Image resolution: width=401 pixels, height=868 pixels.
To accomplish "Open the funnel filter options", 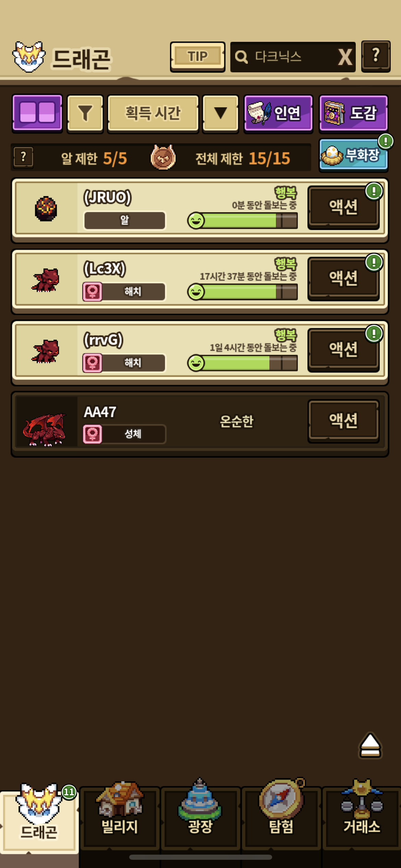I will click(85, 113).
